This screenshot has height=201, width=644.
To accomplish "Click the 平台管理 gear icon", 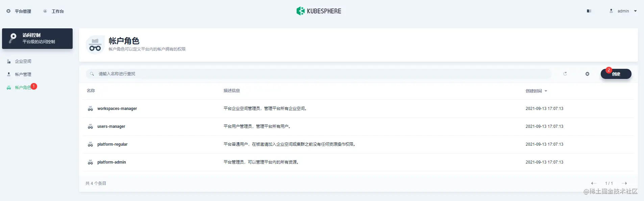I will click(x=8, y=11).
